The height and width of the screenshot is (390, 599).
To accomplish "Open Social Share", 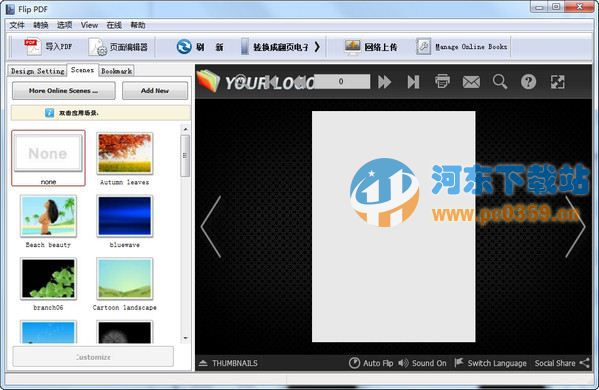I will pos(562,363).
